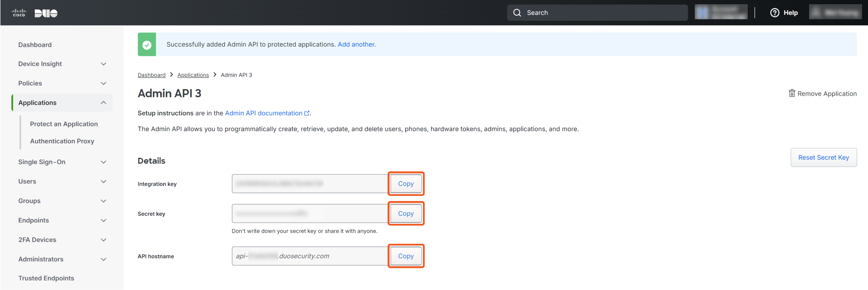Click the search magnifier icon
Viewport: 868px width, 290px height.
(517, 13)
